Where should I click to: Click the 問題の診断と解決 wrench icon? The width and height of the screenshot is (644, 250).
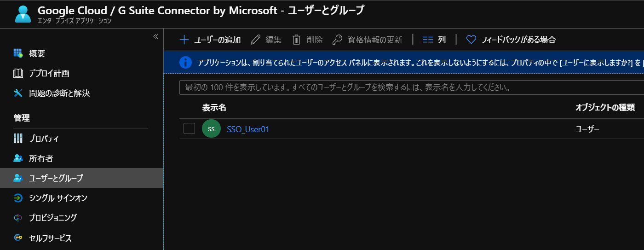18,93
